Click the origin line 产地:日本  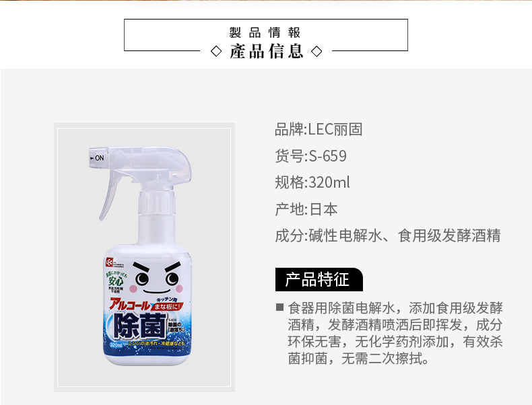point(306,209)
